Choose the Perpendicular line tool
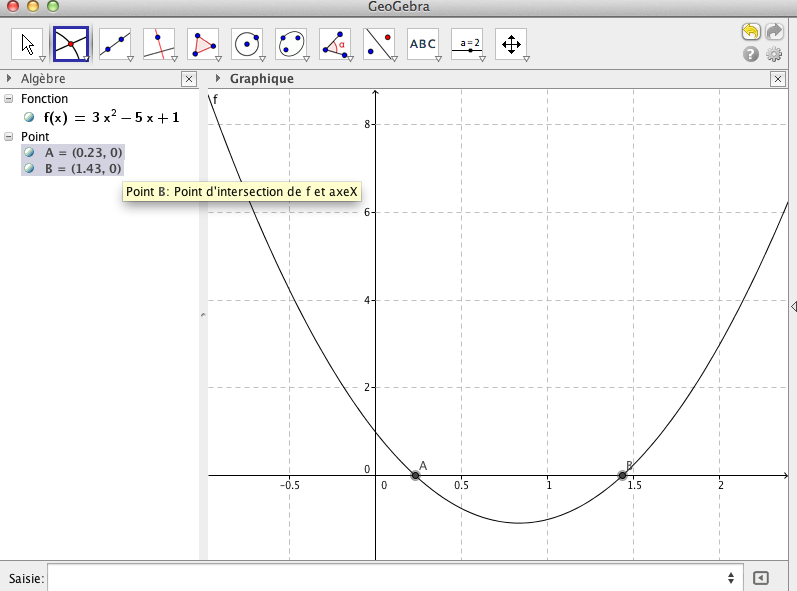 click(x=159, y=43)
